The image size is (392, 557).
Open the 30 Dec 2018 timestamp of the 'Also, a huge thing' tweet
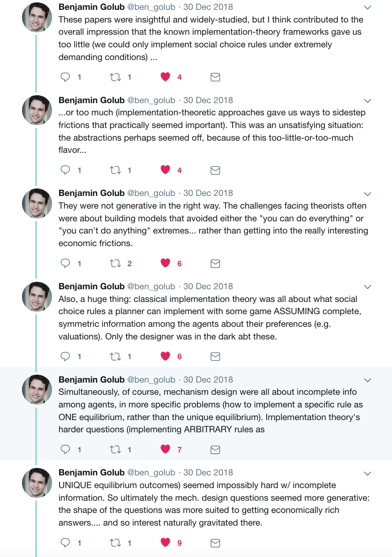point(208,286)
